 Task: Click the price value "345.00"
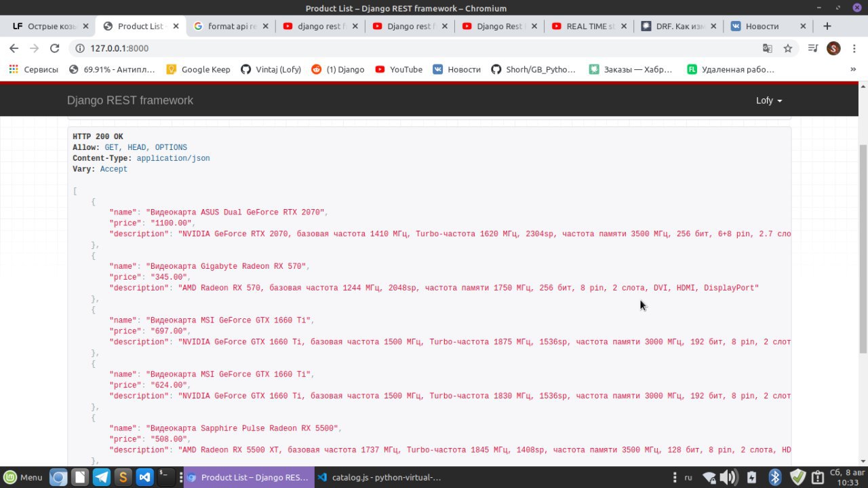170,278
